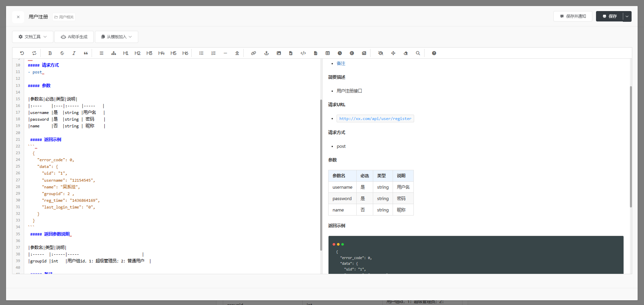The height and width of the screenshot is (305, 644).
Task: Open the register API URL link
Action: (x=375, y=119)
